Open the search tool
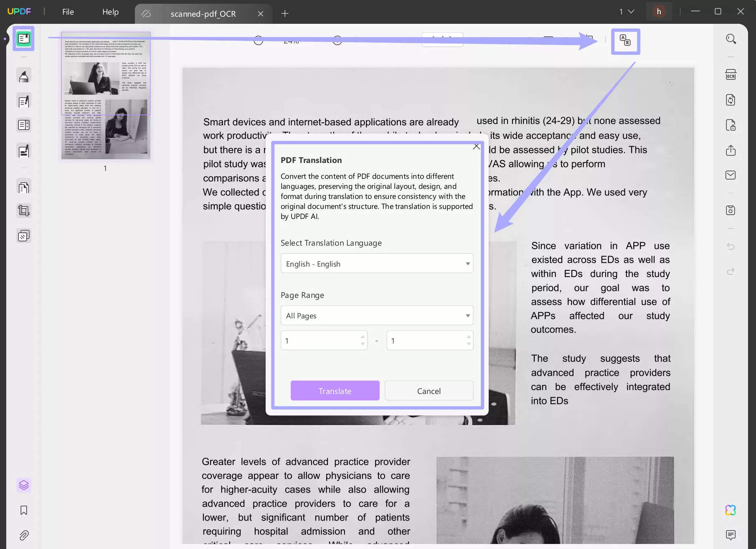 (731, 38)
